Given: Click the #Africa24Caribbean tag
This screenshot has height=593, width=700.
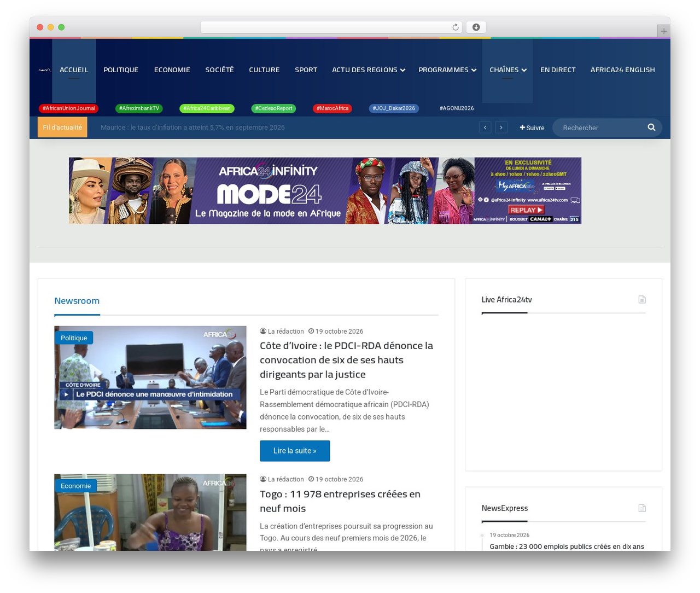Looking at the screenshot, I should point(207,108).
